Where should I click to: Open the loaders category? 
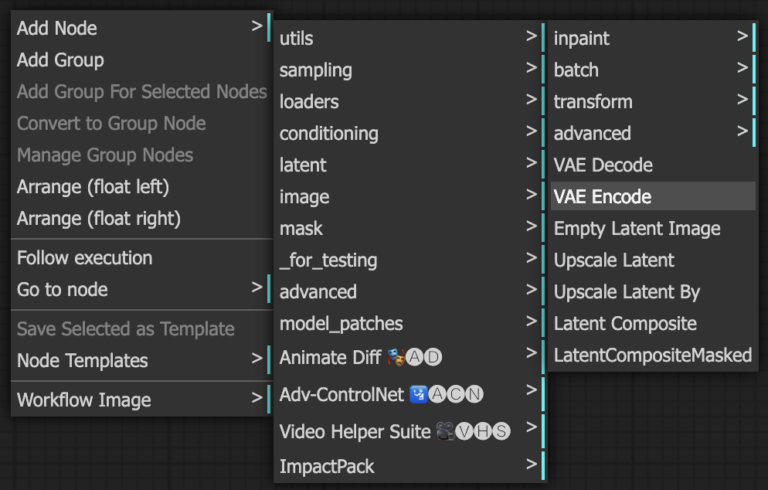(309, 102)
